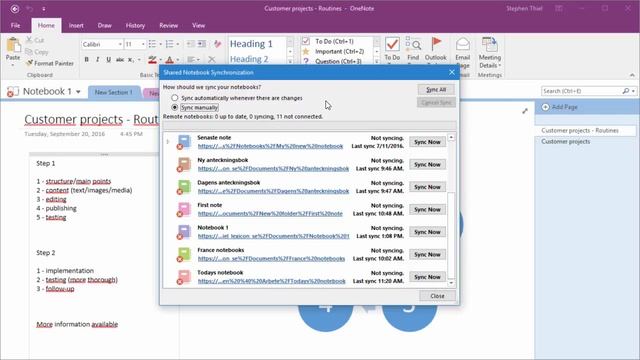Click the Copy command
The height and width of the screenshot is (360, 640).
click(37, 52)
